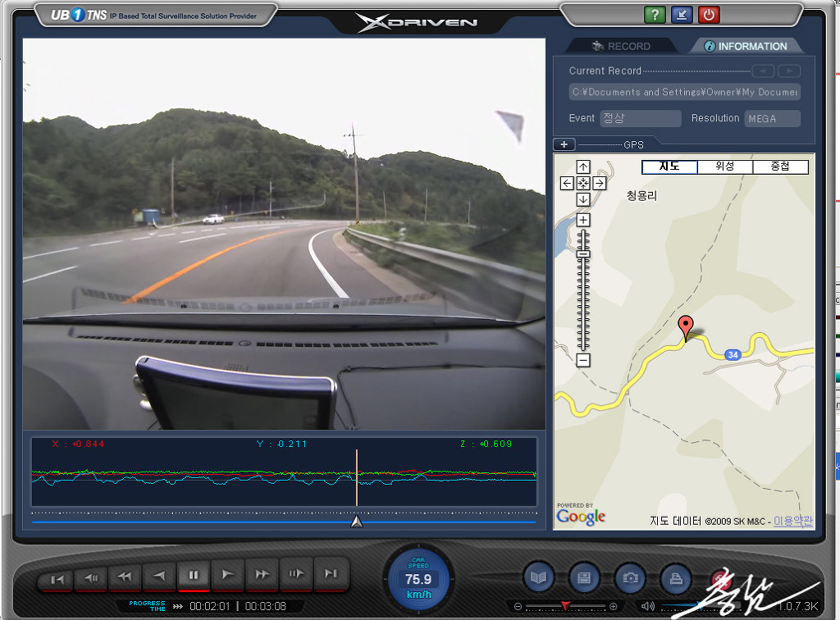Click the X-axis value +0.844
The width and height of the screenshot is (840, 620).
pos(88,444)
